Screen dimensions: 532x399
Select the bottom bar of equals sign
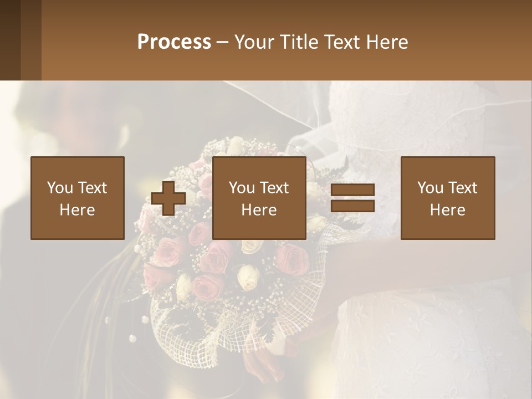tap(352, 206)
